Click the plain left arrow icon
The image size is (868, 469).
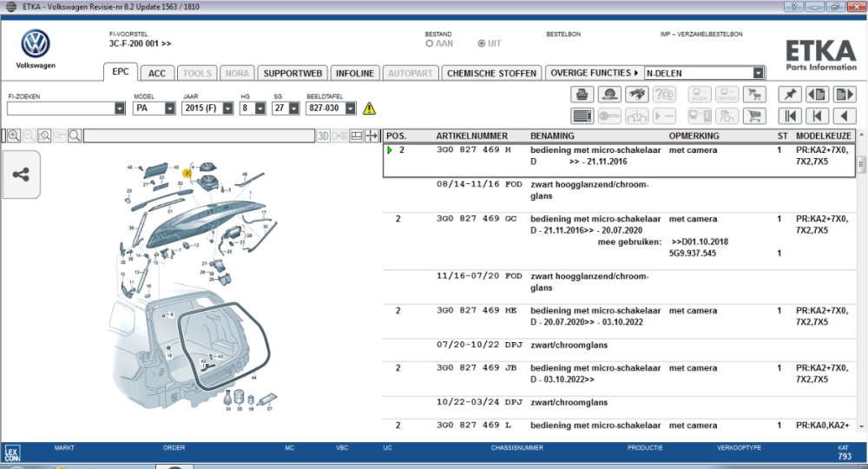(x=845, y=116)
